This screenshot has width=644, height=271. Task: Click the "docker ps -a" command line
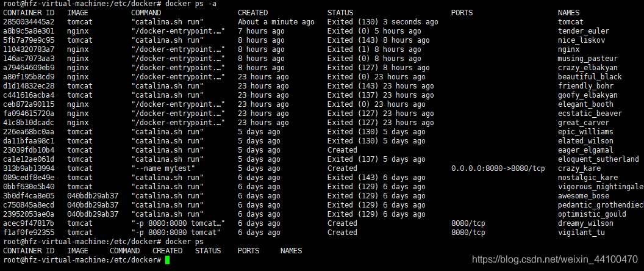[x=191, y=4]
